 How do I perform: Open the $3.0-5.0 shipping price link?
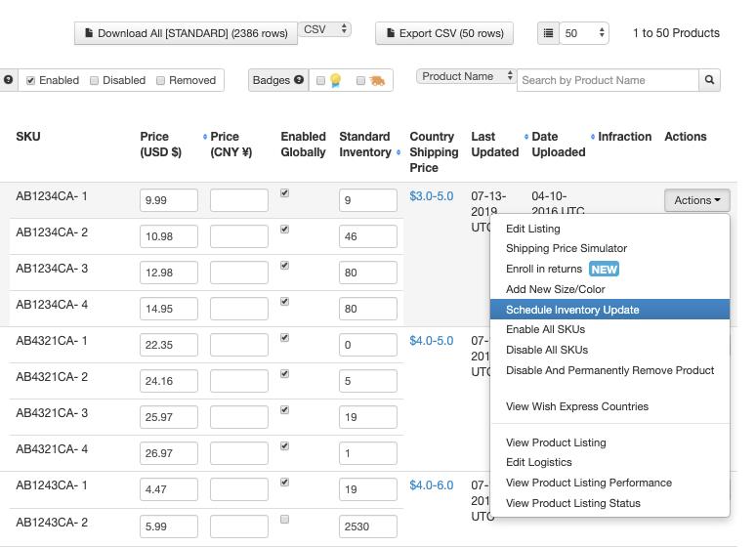click(x=431, y=196)
